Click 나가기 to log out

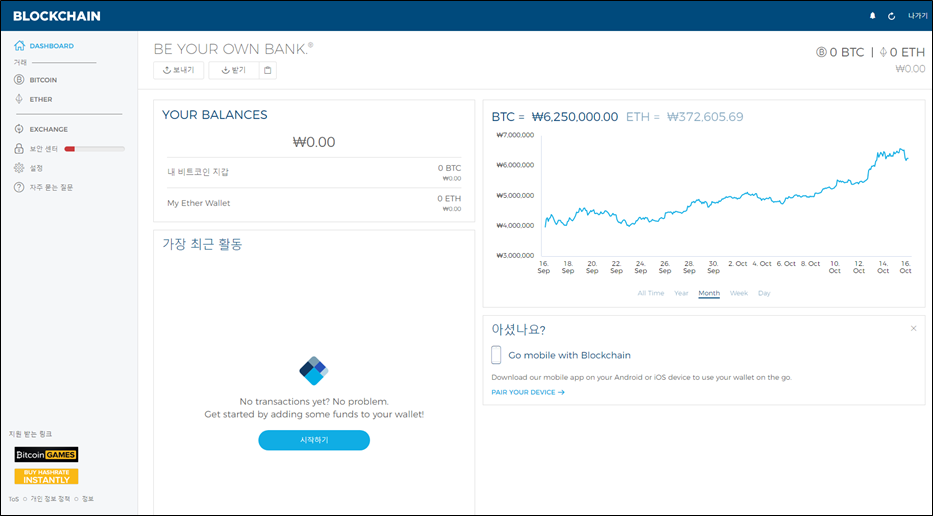click(x=917, y=16)
